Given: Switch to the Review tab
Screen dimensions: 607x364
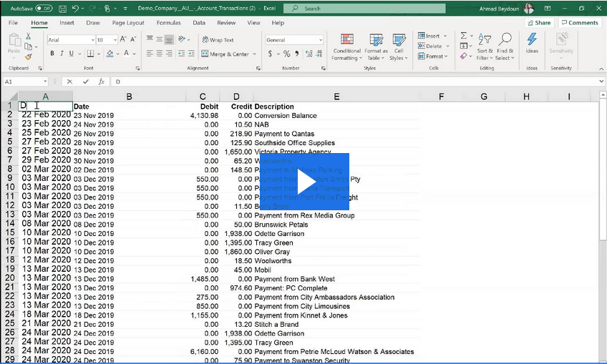Looking at the screenshot, I should [226, 23].
